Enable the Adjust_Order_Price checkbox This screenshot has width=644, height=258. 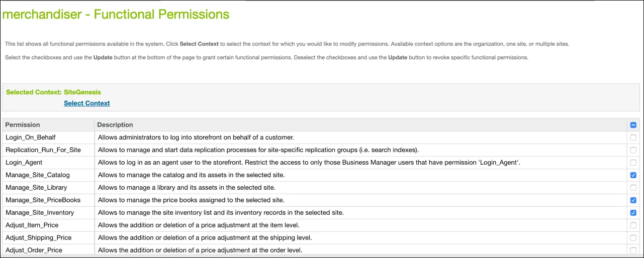[x=633, y=250]
